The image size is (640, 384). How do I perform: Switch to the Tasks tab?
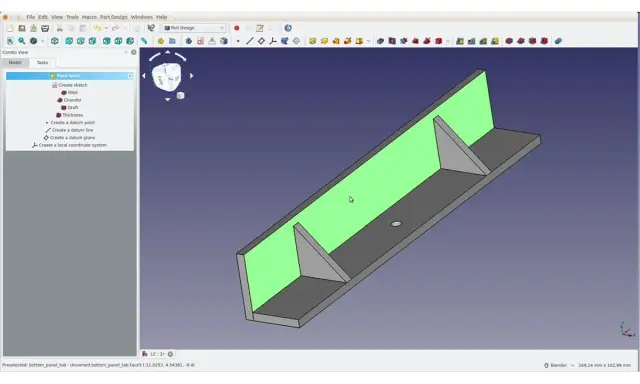42,62
